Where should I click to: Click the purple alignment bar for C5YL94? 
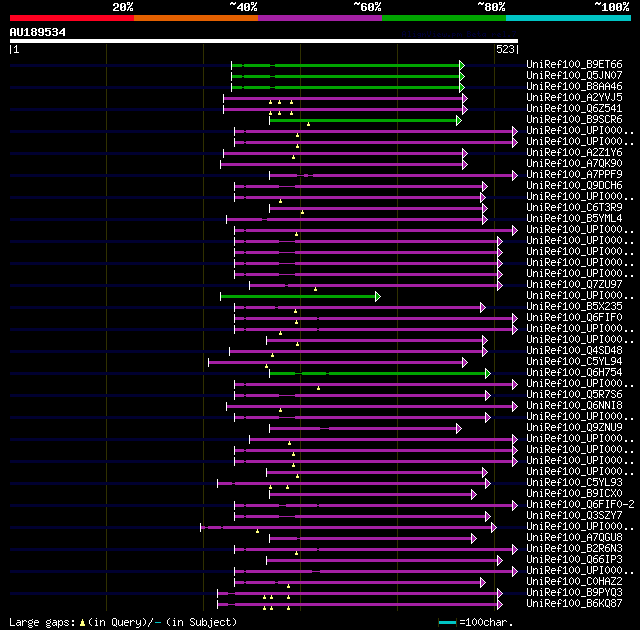tap(336, 362)
